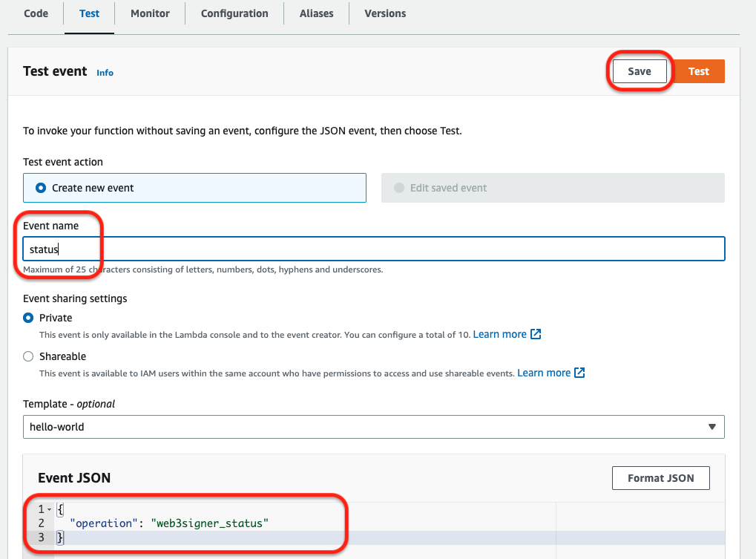Image resolution: width=756 pixels, height=559 pixels.
Task: Click the Test event action label
Action: click(x=63, y=162)
